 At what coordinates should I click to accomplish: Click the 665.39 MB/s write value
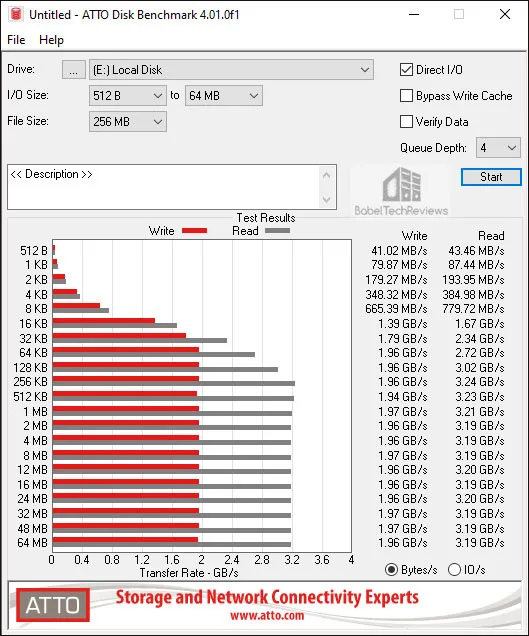coord(396,309)
